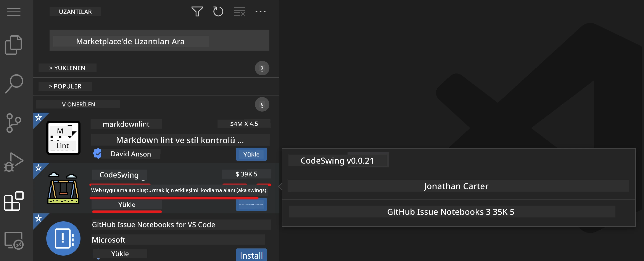
Task: Click the filter extensions funnel icon
Action: click(x=197, y=11)
